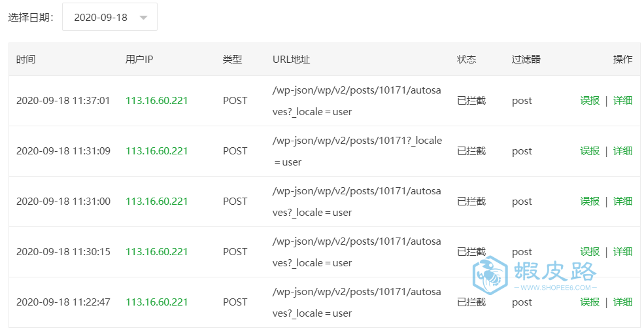This screenshot has height=335, width=644.
Task: Open 详细 for the 11:31:09 entry
Action: coord(622,151)
